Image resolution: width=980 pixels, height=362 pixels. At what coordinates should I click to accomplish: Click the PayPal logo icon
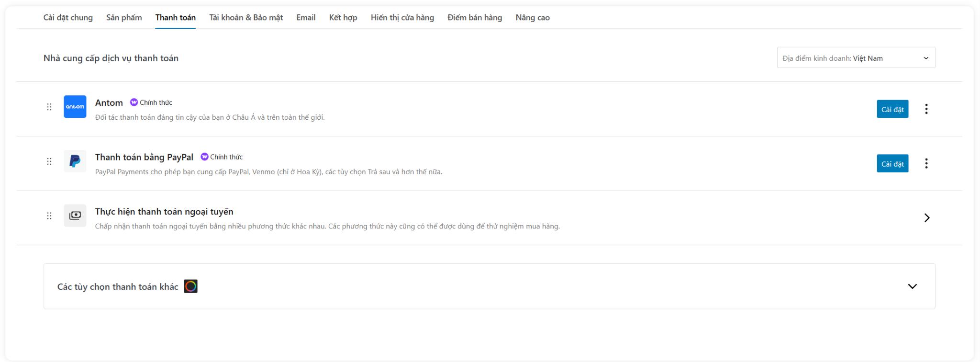pos(75,161)
